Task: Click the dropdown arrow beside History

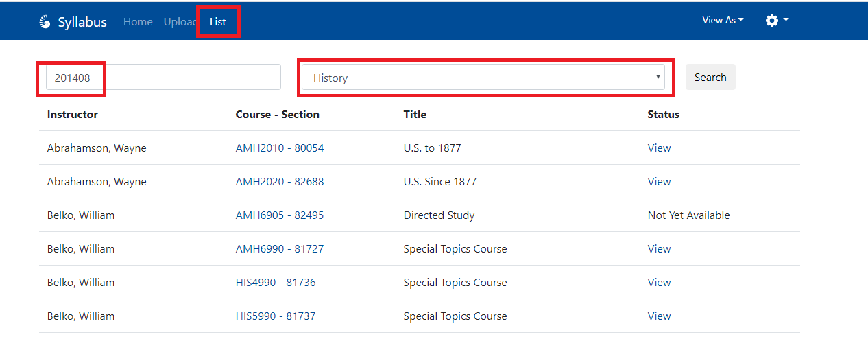Action: (x=658, y=77)
